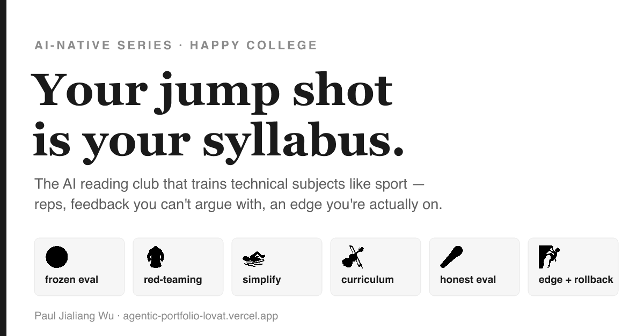Select the simplify card label

point(262,280)
